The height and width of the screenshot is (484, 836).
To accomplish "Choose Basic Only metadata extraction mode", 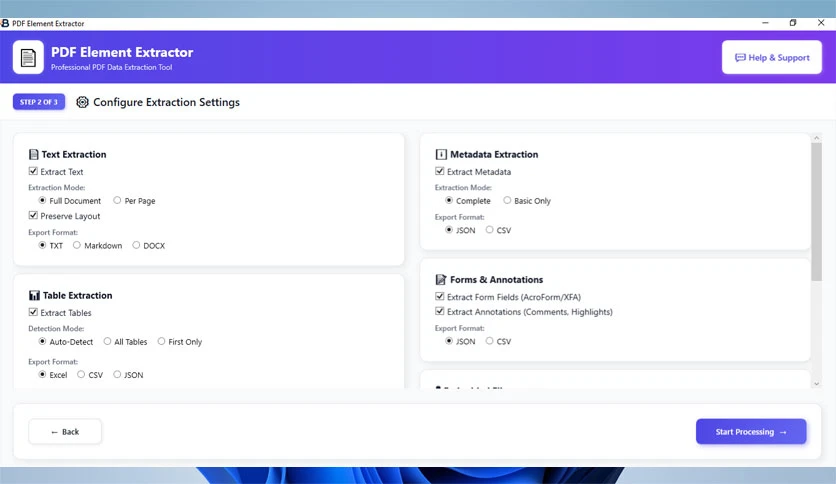I will click(x=507, y=200).
